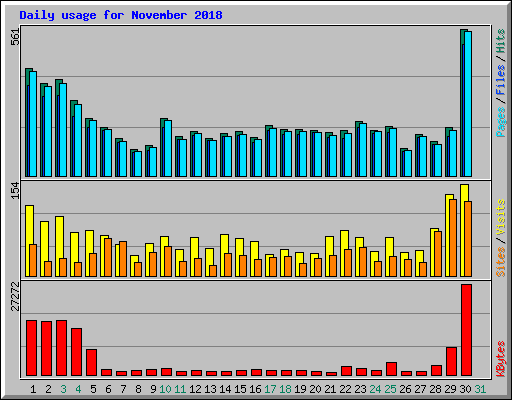The image size is (512, 400).
Task: Click the cyan Pages bar for day 26
Action: (x=408, y=163)
